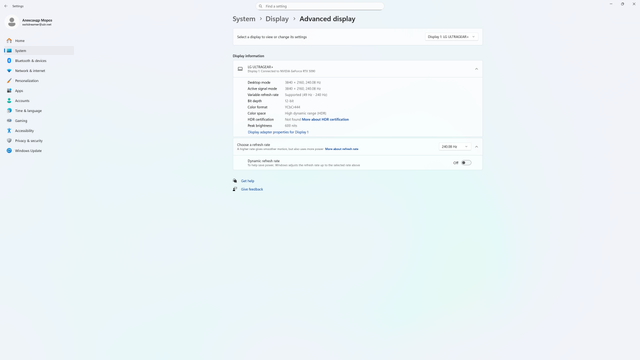
Task: Collapse the Choose a refresh rate section
Action: tap(476, 147)
